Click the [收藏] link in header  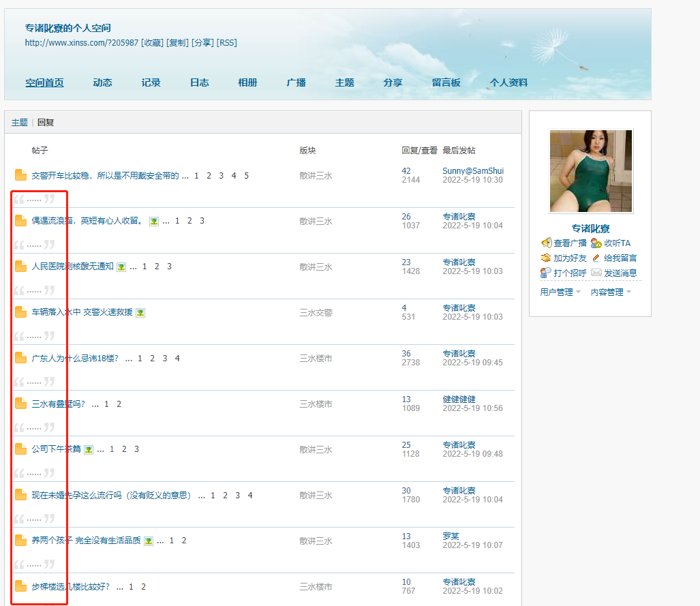[152, 43]
